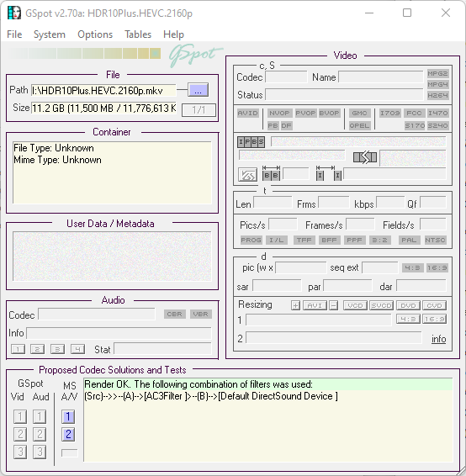Select the CVD resizing preset

click(x=434, y=305)
